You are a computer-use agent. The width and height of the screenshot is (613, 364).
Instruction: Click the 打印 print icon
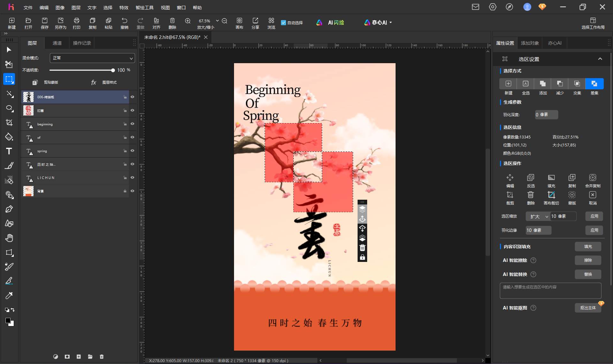[x=76, y=23]
